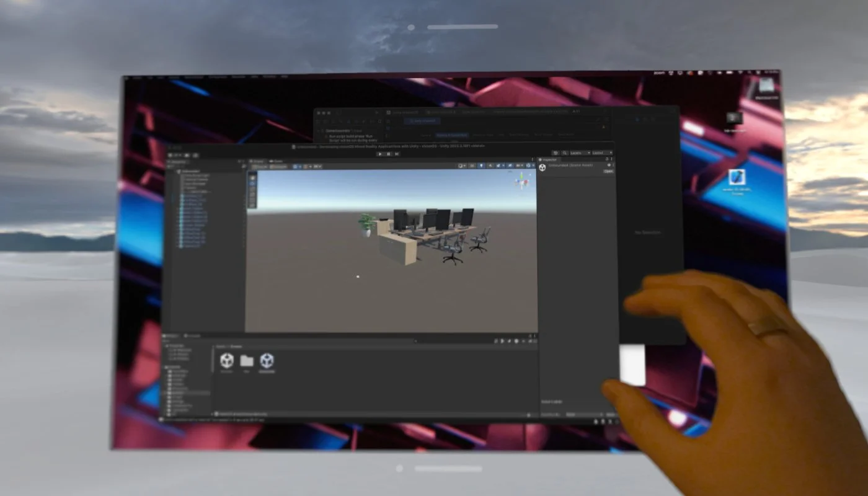Collapse the Favorites group in Project tree
Image resolution: width=868 pixels, height=496 pixels.
coord(166,346)
